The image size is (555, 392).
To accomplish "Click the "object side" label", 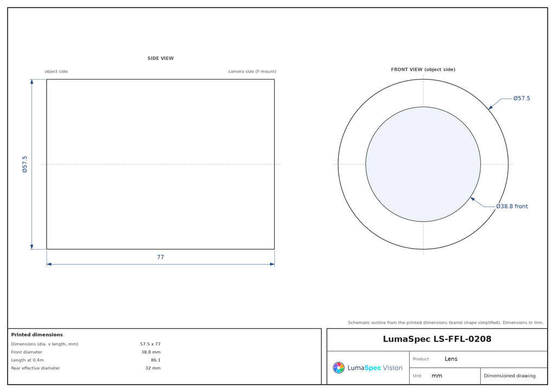I will (x=56, y=71).
